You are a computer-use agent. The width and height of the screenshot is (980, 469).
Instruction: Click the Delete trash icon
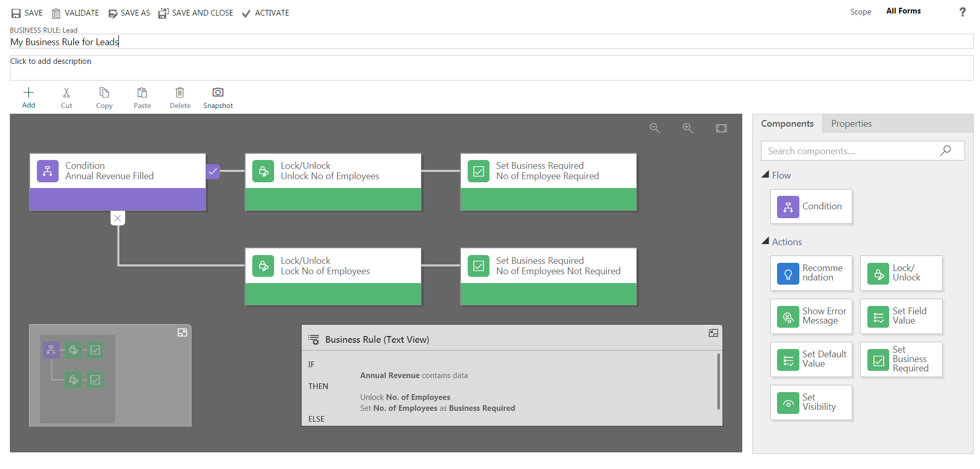pos(180,92)
